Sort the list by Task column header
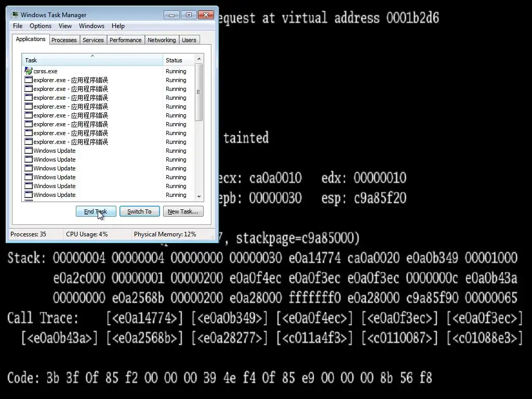Viewport: 532px width, 399px height. (x=92, y=60)
